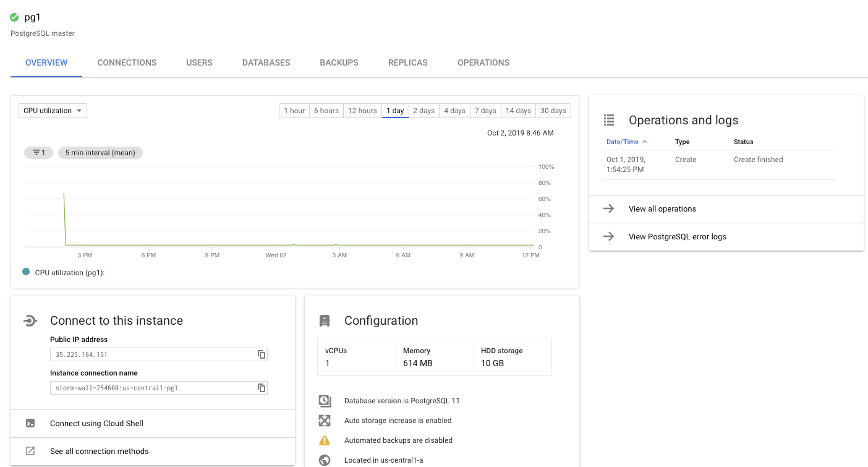Click the auto storage increase expand icon
Screen dimensions: 868x467
[x=325, y=421]
